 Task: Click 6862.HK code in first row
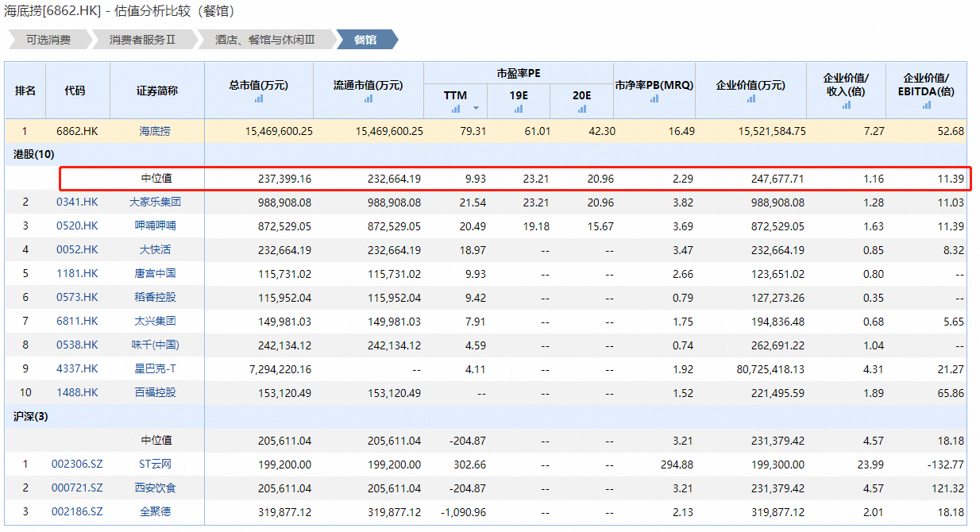coord(77,131)
